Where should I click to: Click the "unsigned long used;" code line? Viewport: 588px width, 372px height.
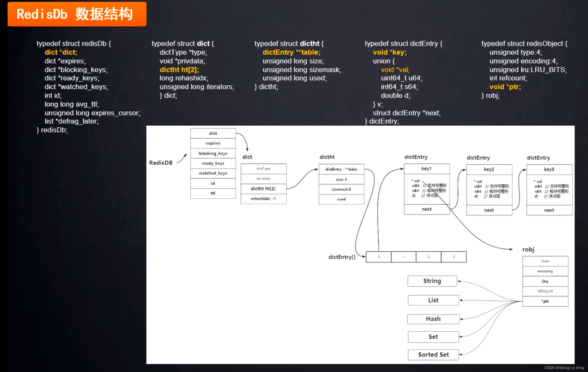tap(294, 78)
